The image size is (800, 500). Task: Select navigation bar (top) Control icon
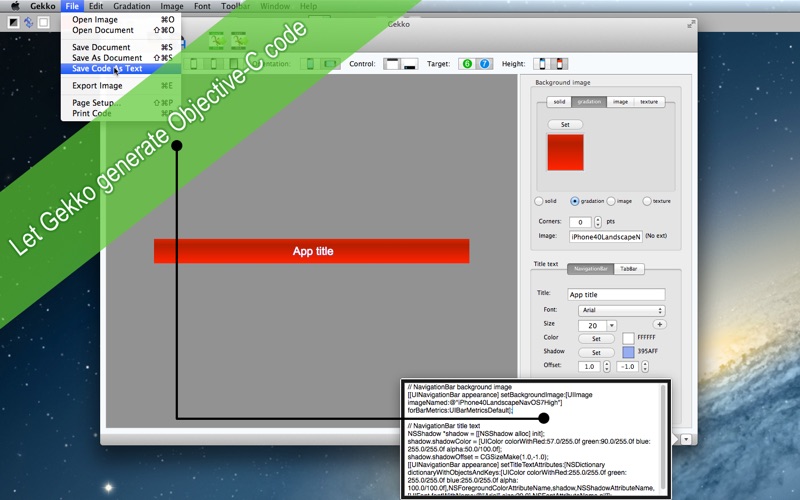point(392,64)
